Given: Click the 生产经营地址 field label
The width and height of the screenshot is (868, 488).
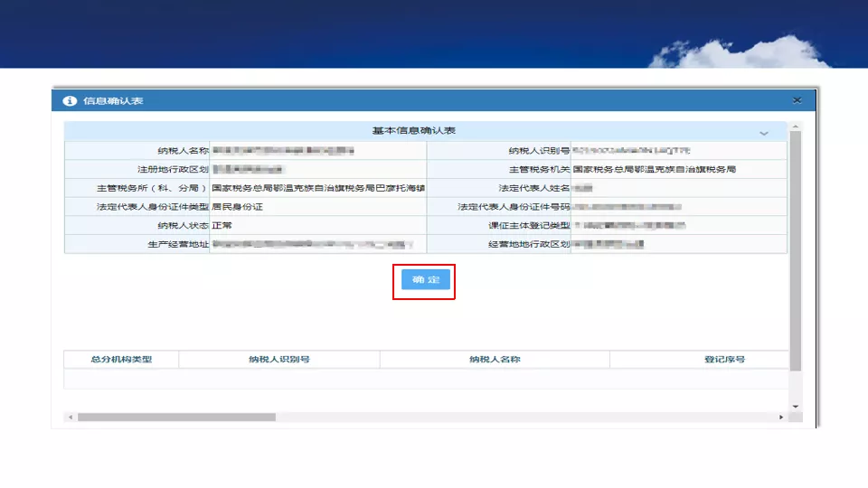Looking at the screenshot, I should (178, 245).
